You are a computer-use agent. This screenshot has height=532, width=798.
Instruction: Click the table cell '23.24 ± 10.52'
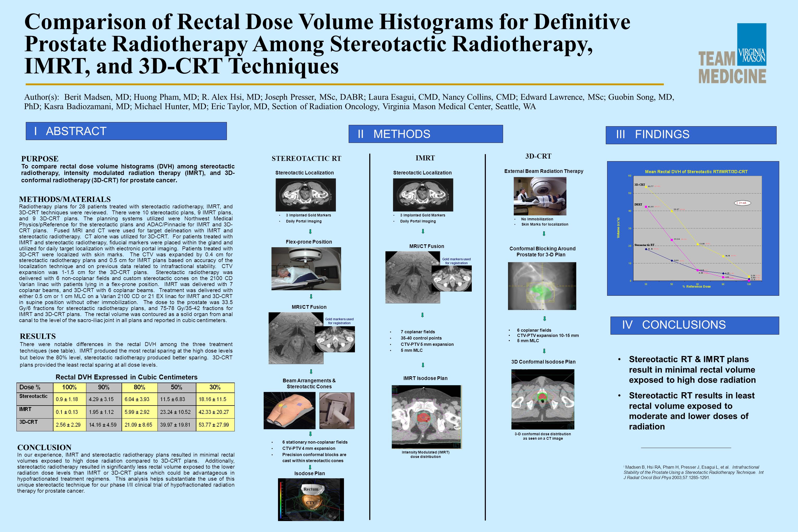point(177,412)
